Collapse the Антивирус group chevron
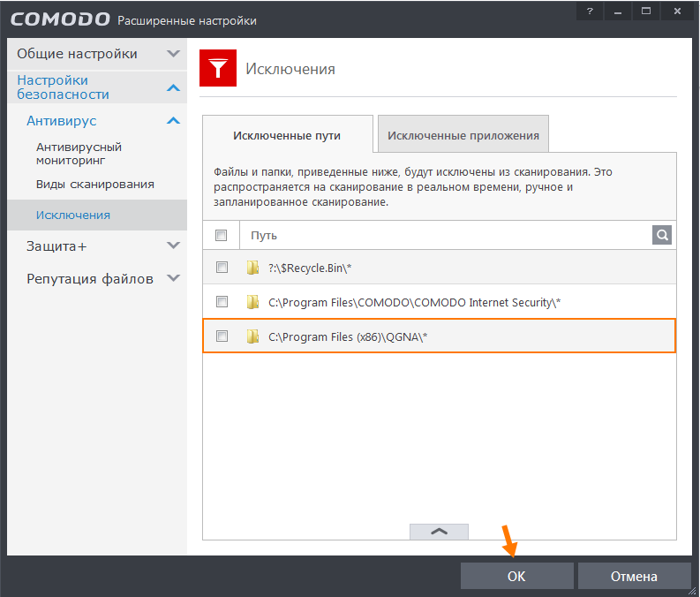The image size is (700, 597). coord(173,121)
